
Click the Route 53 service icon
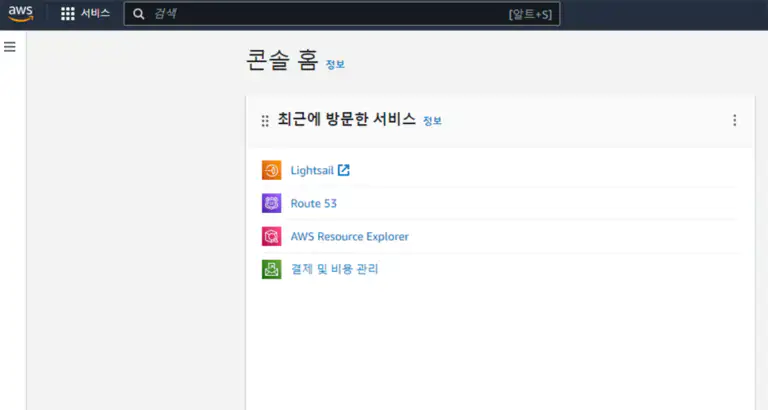(271, 203)
